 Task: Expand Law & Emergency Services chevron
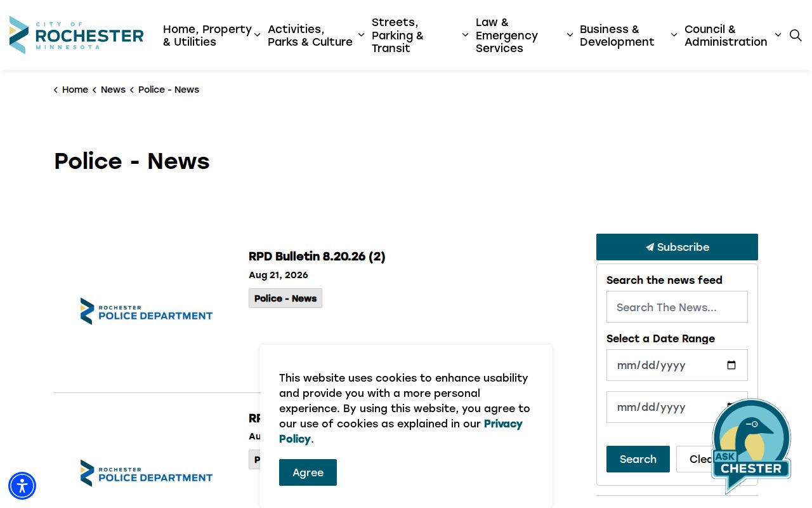pyautogui.click(x=570, y=36)
